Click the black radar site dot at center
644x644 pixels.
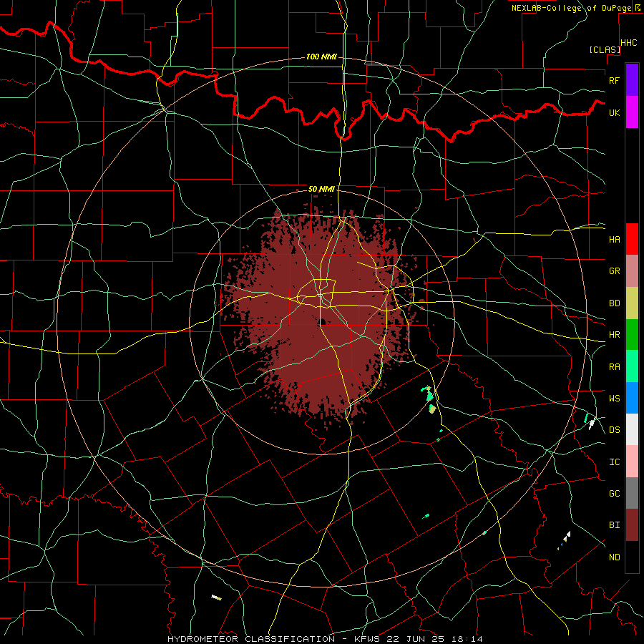(x=323, y=321)
